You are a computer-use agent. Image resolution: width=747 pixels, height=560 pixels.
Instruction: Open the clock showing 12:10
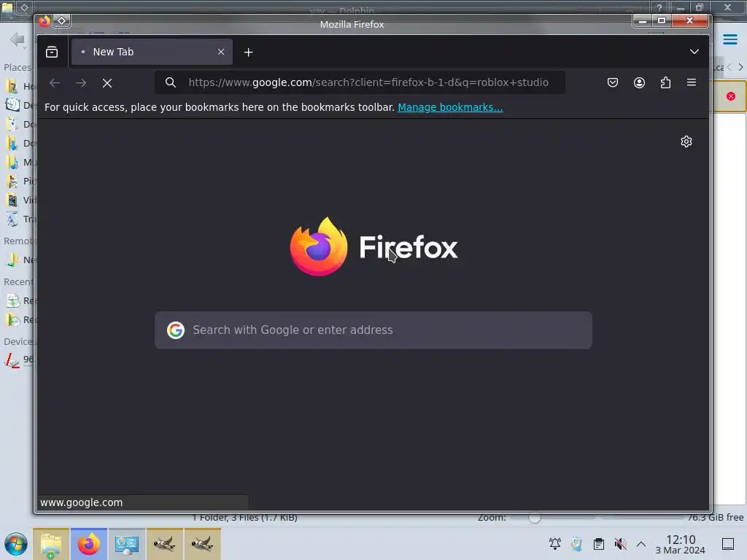click(681, 544)
